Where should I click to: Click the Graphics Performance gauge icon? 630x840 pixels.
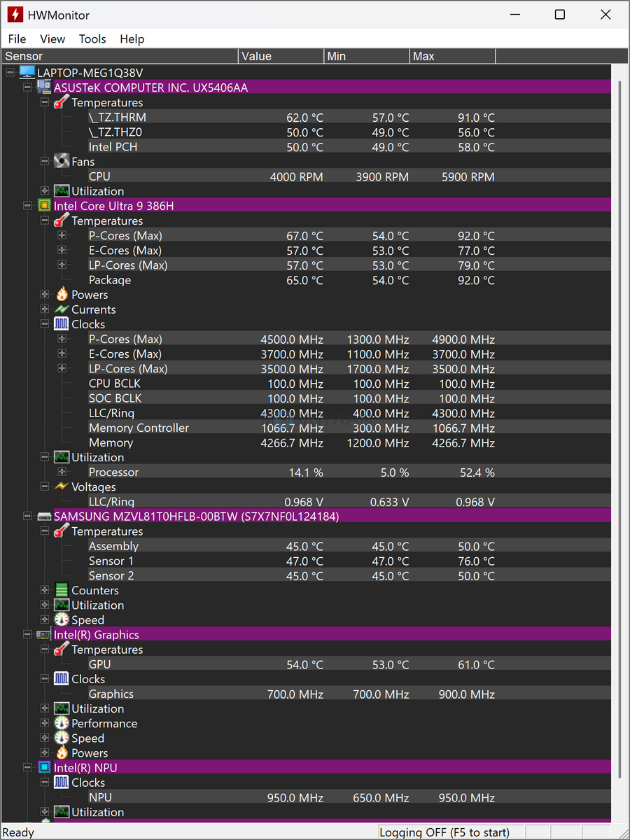click(62, 723)
